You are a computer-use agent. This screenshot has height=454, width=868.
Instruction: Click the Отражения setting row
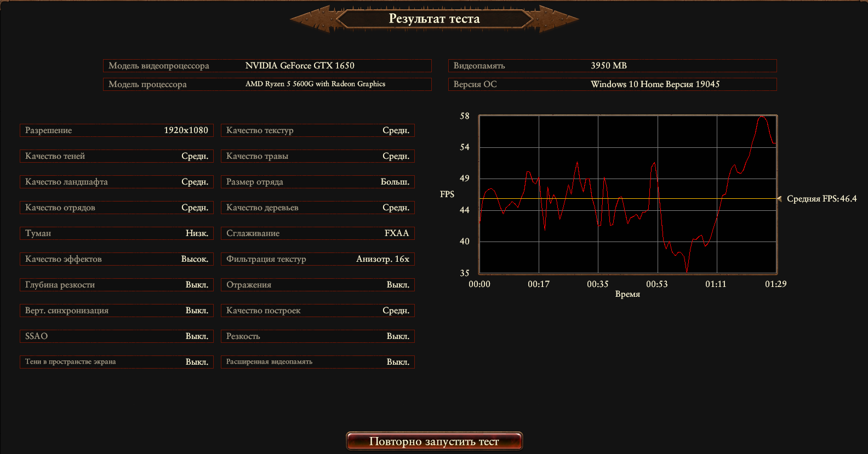point(318,285)
